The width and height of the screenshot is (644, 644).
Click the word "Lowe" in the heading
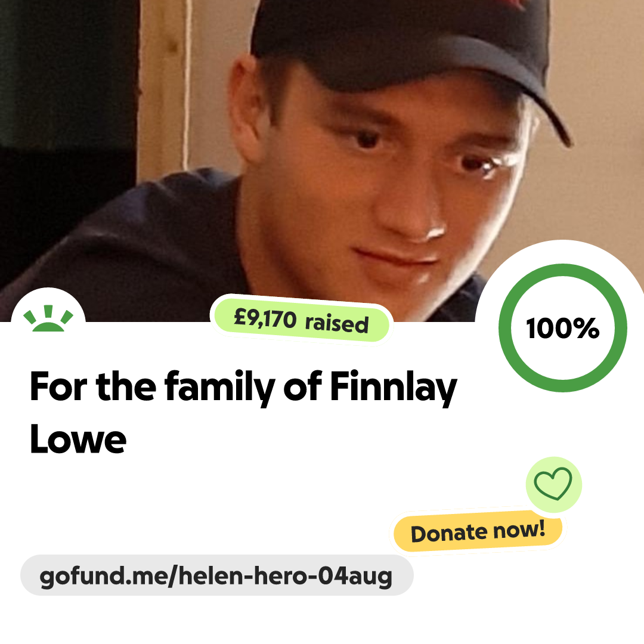click(78, 439)
